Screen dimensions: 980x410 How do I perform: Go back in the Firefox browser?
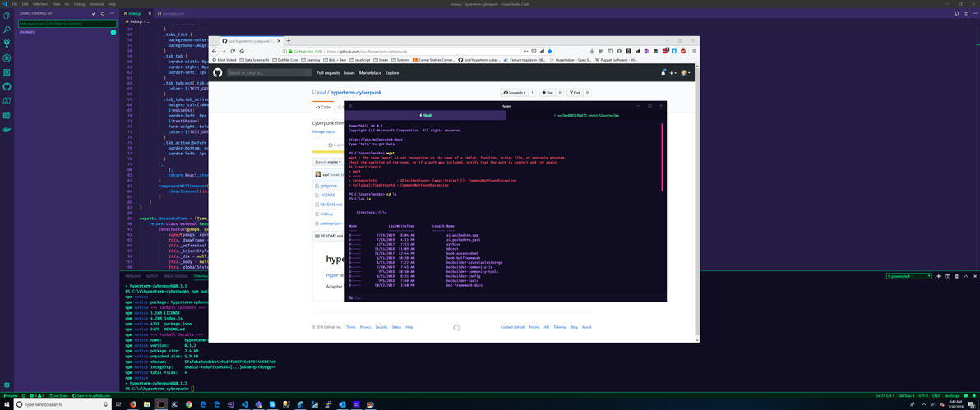click(215, 51)
